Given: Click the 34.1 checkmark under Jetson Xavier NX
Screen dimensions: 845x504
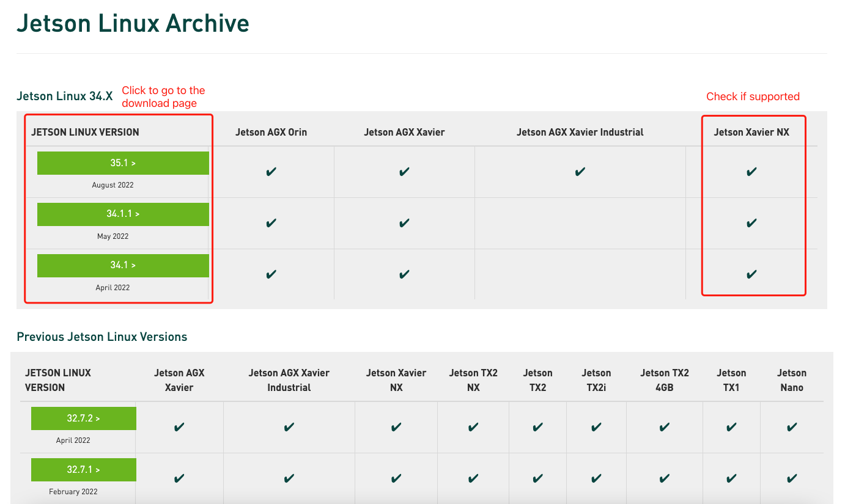Looking at the screenshot, I should coord(751,274).
